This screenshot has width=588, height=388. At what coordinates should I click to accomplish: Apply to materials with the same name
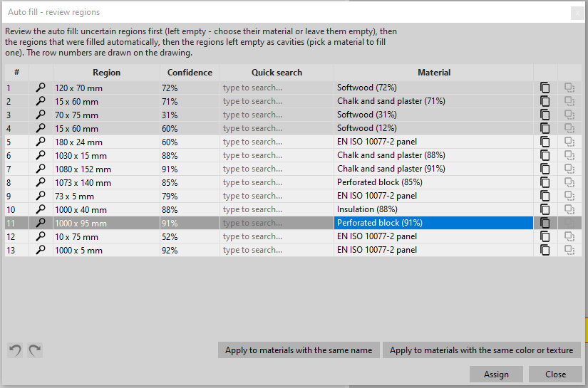(x=299, y=350)
